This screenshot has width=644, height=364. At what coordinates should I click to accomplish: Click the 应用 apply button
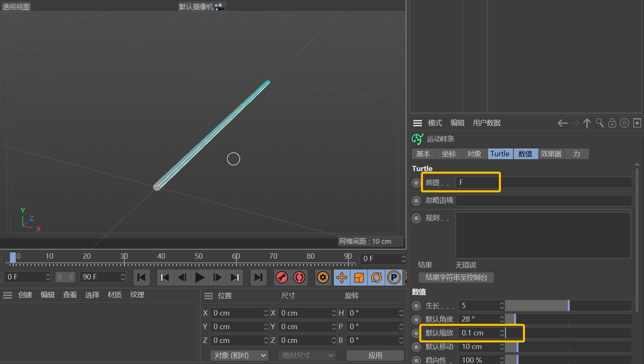375,355
